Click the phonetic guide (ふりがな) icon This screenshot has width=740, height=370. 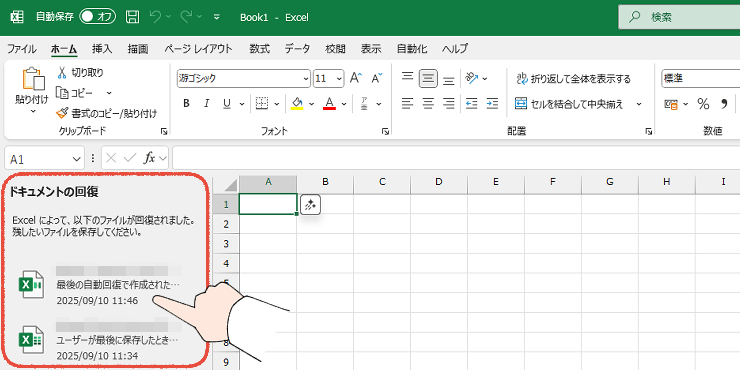(364, 103)
